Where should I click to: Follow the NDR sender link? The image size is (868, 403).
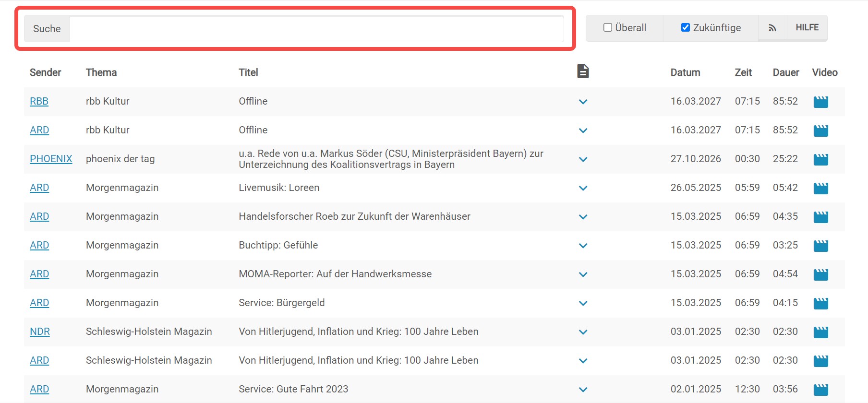click(x=40, y=332)
